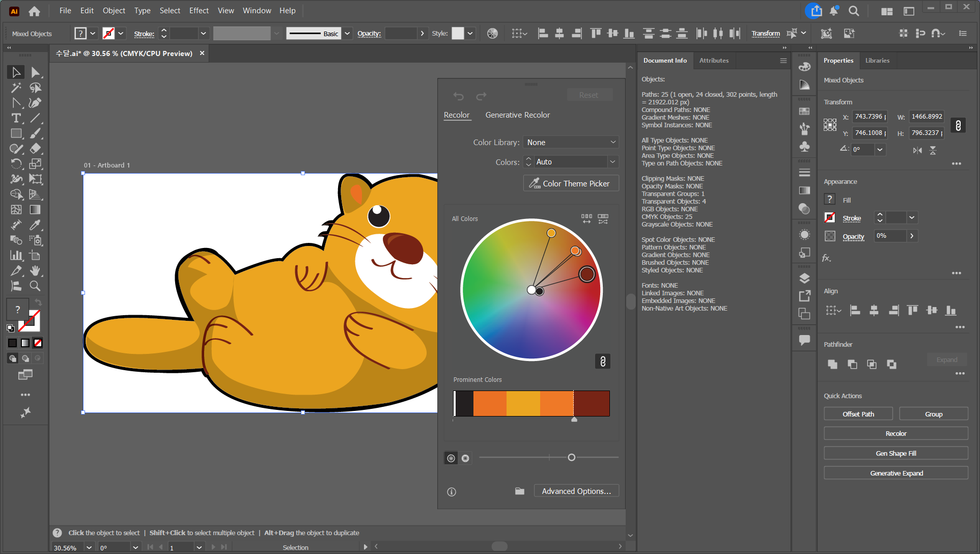The height and width of the screenshot is (554, 980).
Task: Select the Zoom tool
Action: click(35, 286)
